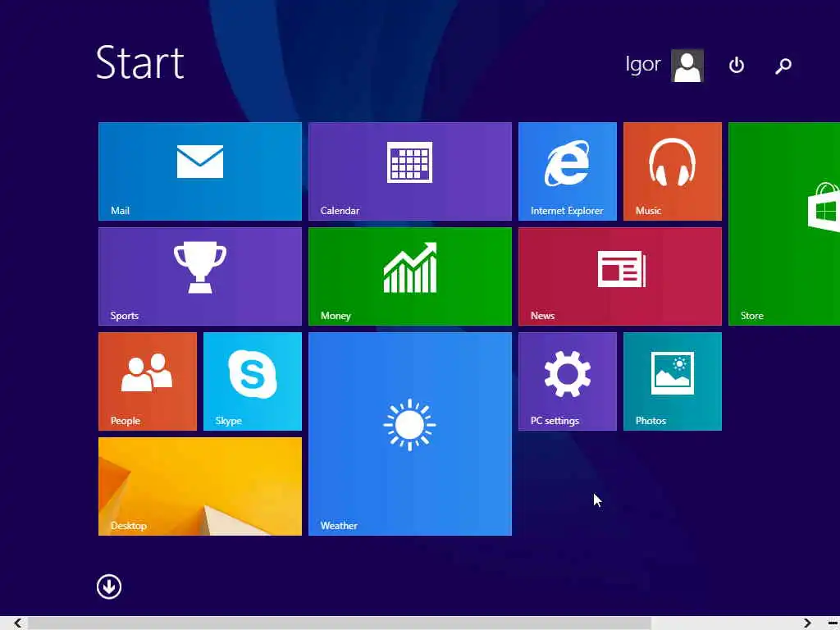The height and width of the screenshot is (630, 840).
Task: Open the Store tile
Action: (784, 224)
